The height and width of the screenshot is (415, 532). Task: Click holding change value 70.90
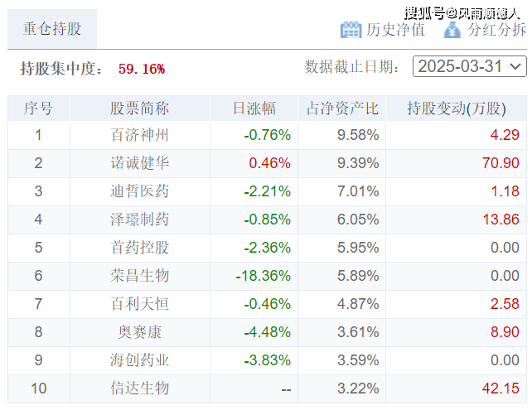tap(501, 163)
